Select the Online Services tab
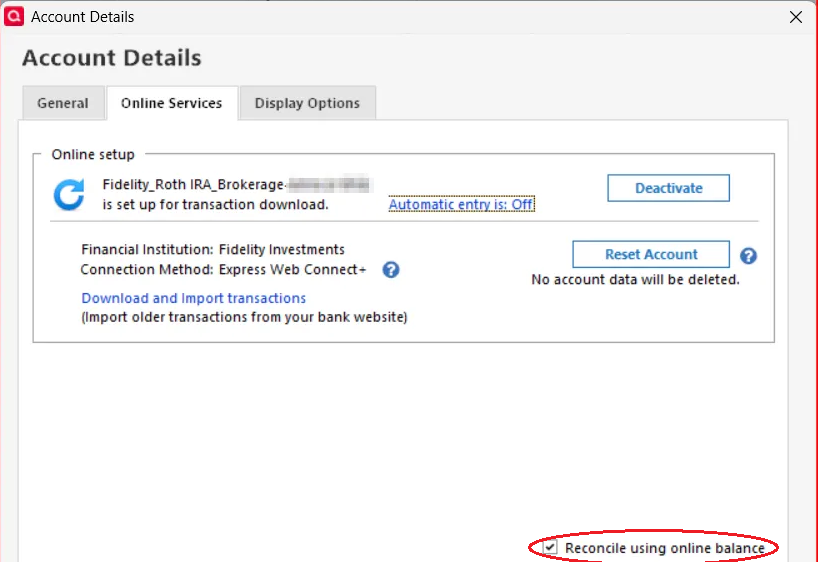 click(x=172, y=103)
